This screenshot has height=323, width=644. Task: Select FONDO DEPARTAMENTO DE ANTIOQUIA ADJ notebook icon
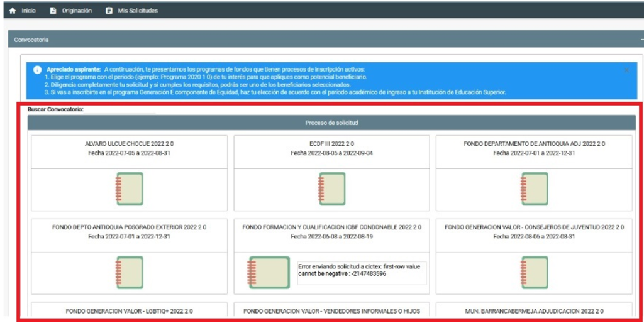[x=534, y=189]
